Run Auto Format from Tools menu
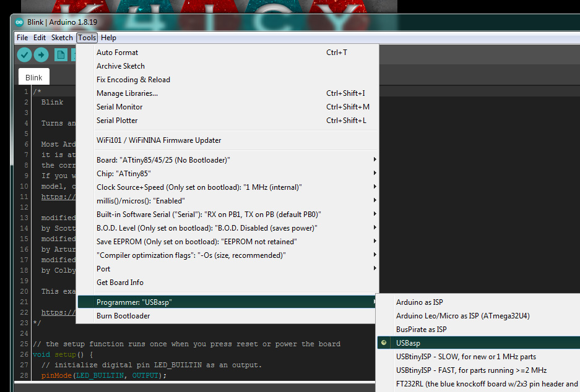Viewport: 580px width, 392px height. (228, 53)
